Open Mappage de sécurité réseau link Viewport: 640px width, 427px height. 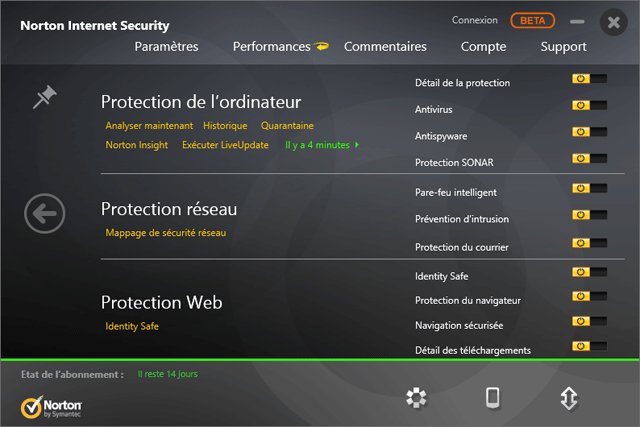(166, 233)
